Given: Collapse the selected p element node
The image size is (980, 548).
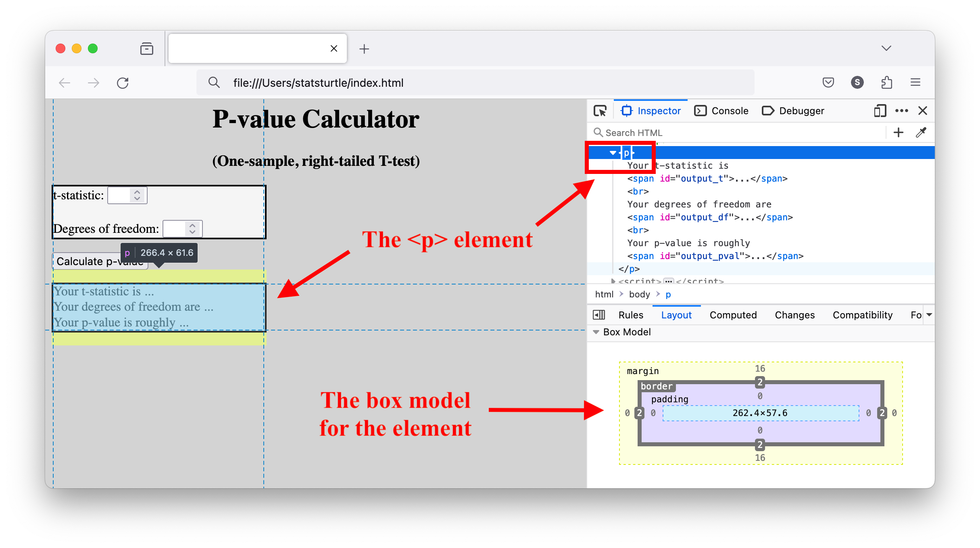Looking at the screenshot, I should click(x=613, y=153).
